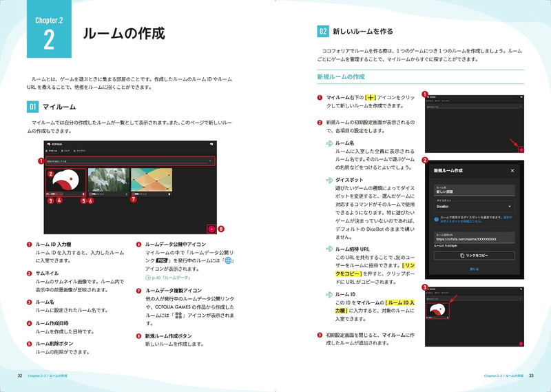Click the room ID input field in the large screenshot
The height and width of the screenshot is (392, 551).
pos(130,161)
